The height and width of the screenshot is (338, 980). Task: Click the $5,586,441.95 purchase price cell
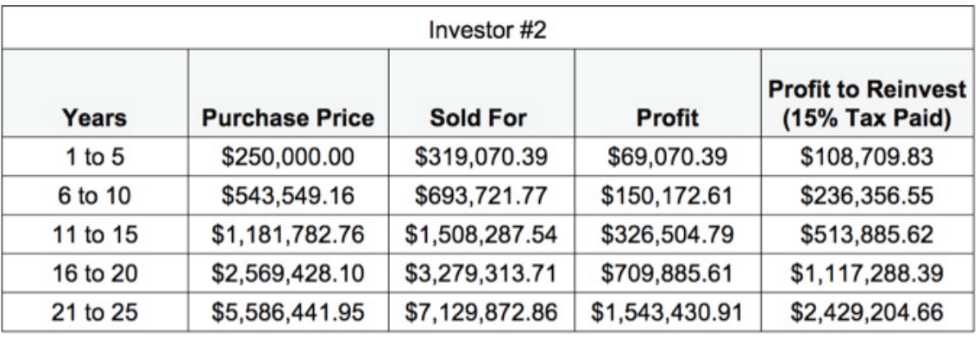pos(288,312)
